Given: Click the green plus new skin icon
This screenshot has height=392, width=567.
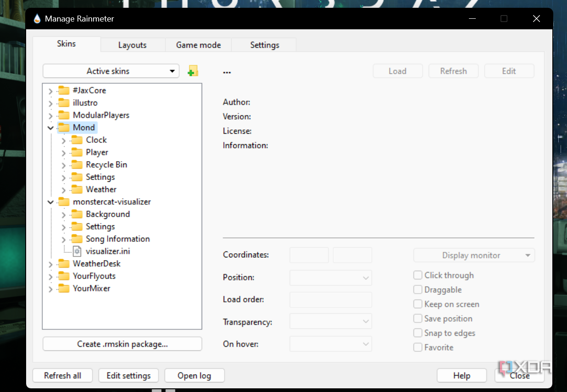Looking at the screenshot, I should 193,71.
